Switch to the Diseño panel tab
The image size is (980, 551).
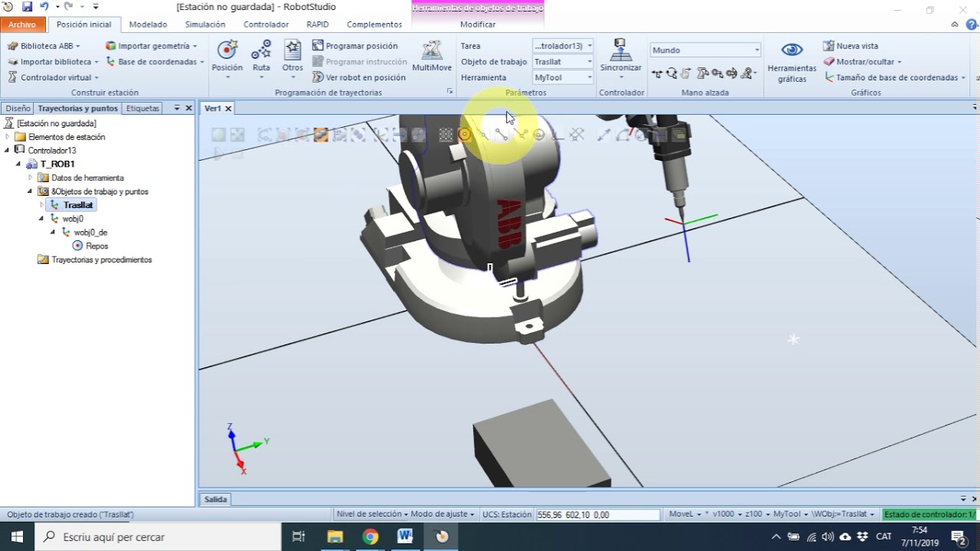pos(18,109)
